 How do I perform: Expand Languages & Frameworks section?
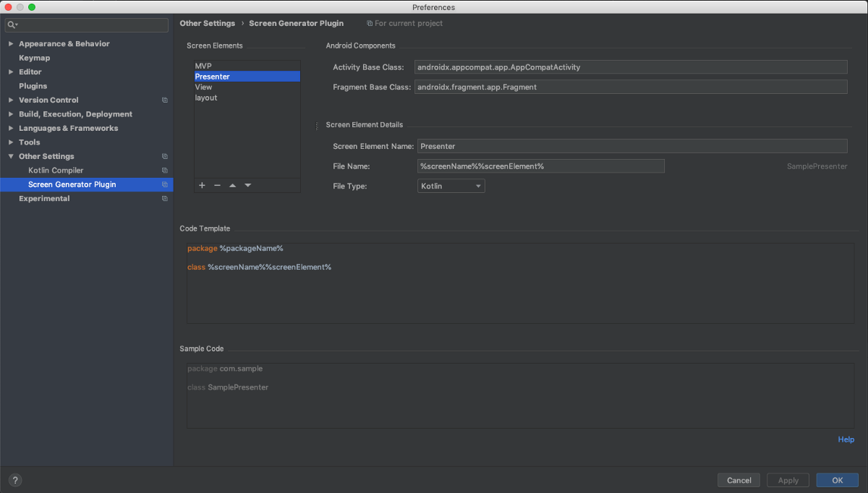click(x=11, y=128)
